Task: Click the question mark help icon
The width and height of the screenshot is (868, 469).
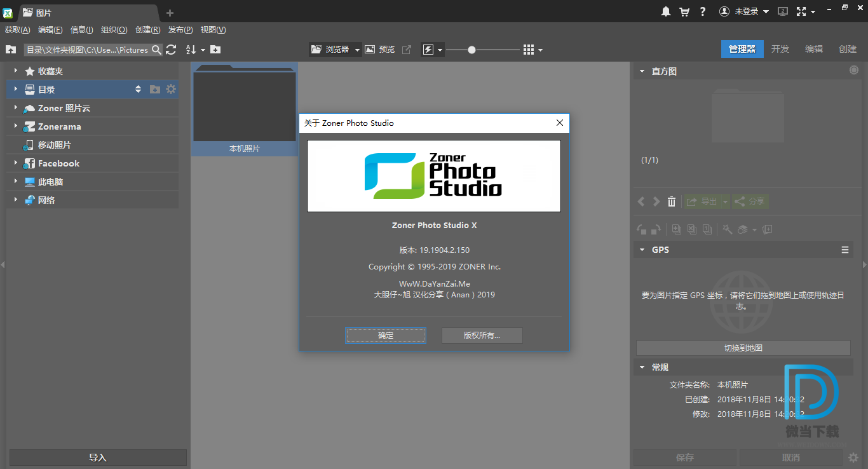Action: [703, 11]
